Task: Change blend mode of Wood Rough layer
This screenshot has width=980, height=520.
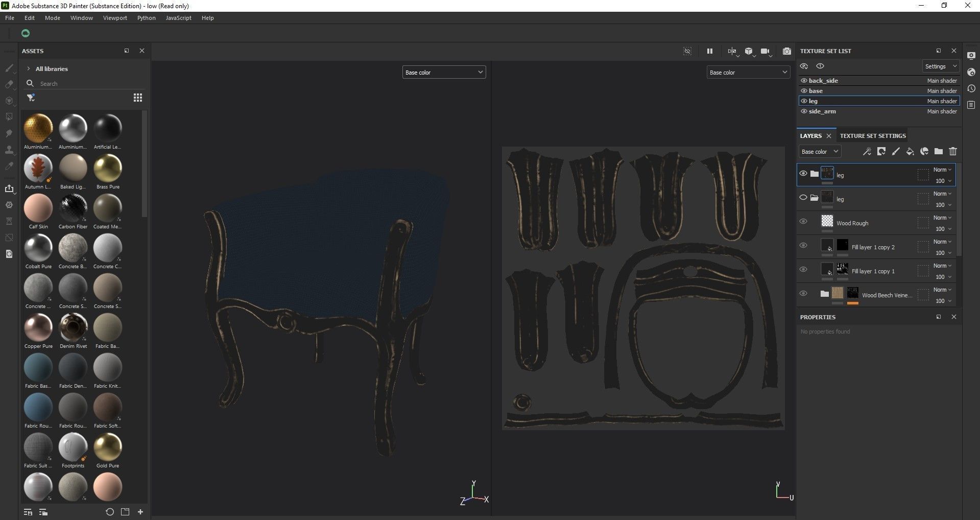Action: [942, 218]
